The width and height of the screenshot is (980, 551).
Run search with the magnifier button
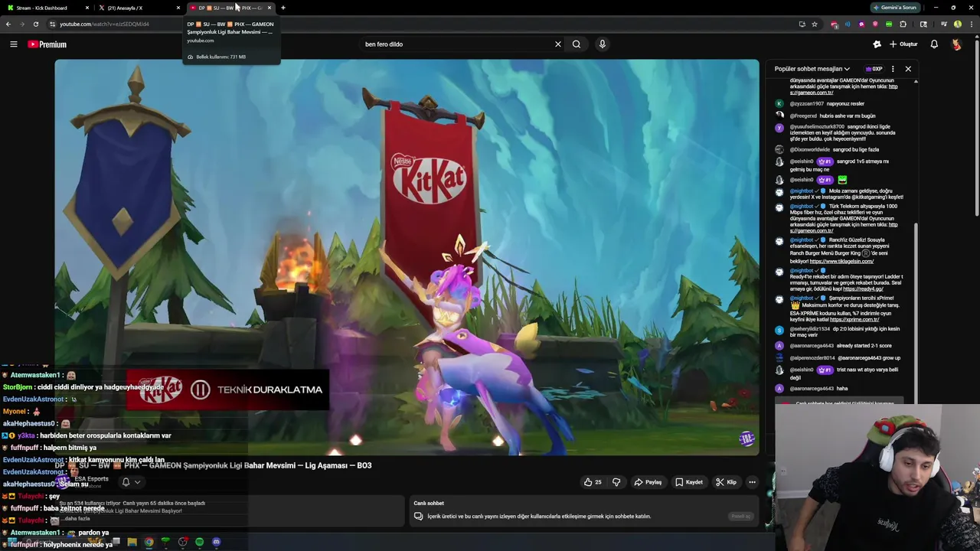pos(577,44)
